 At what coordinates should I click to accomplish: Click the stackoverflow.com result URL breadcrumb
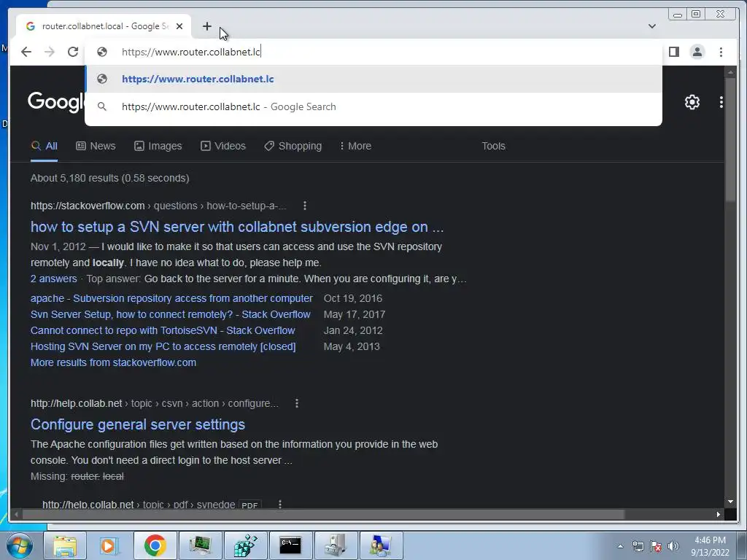point(158,206)
